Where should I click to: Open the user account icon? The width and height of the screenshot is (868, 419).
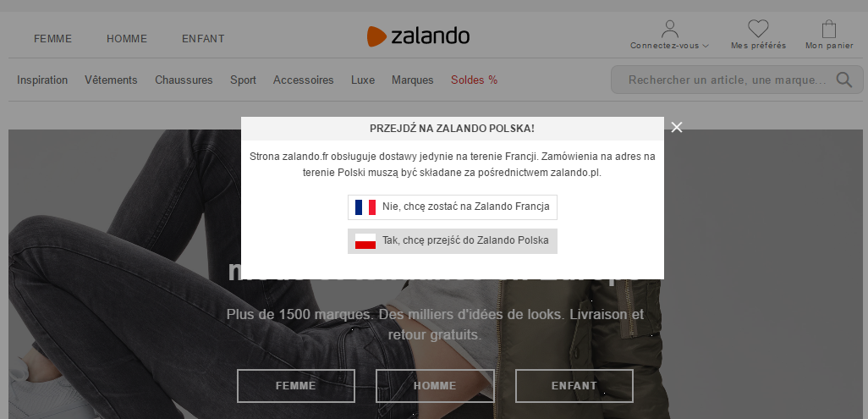click(670, 29)
